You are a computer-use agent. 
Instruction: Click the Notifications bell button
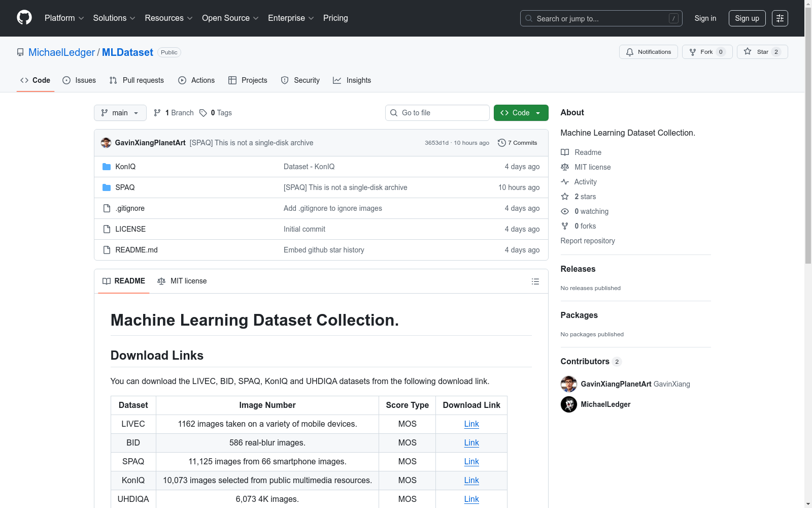pyautogui.click(x=648, y=52)
